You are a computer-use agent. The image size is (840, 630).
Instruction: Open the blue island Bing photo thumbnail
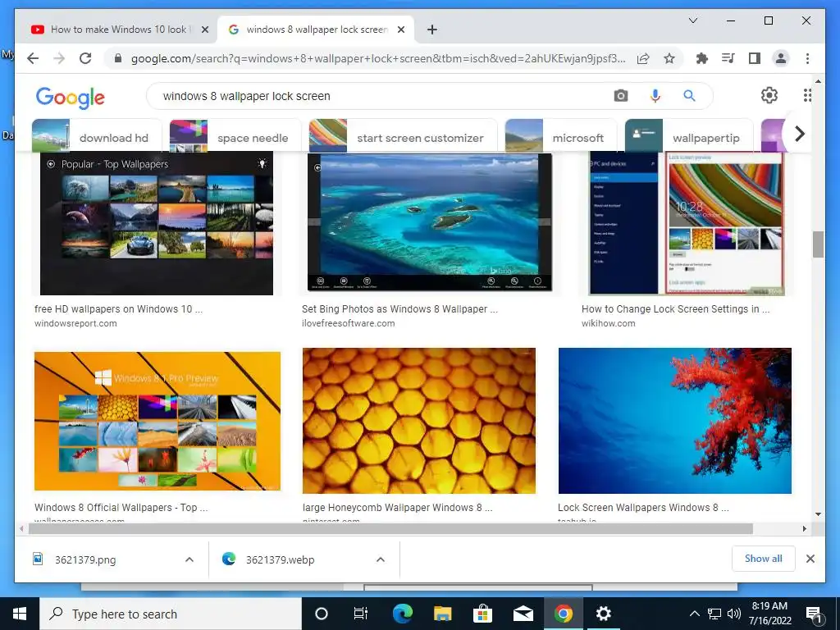[429, 221]
